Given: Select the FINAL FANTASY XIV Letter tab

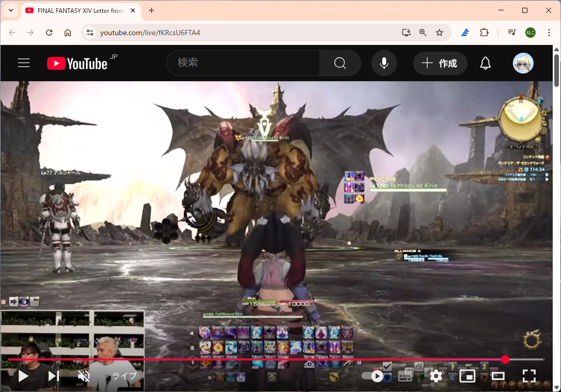Looking at the screenshot, I should tap(81, 11).
